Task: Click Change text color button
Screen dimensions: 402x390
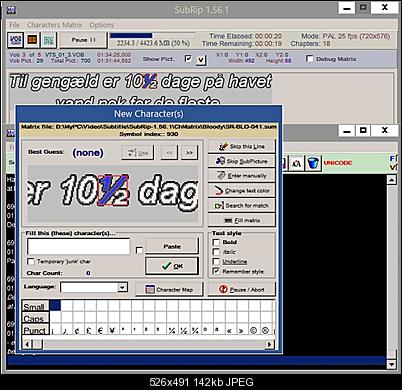Action: [242, 191]
